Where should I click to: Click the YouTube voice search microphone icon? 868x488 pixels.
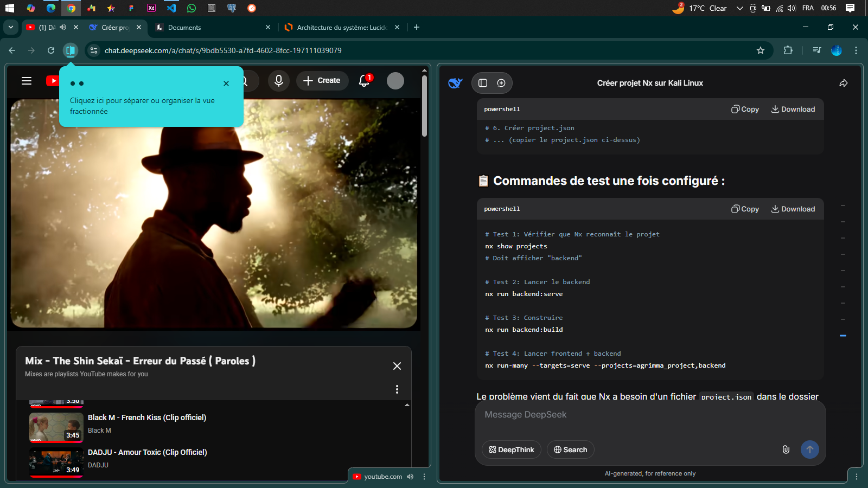pyautogui.click(x=278, y=81)
